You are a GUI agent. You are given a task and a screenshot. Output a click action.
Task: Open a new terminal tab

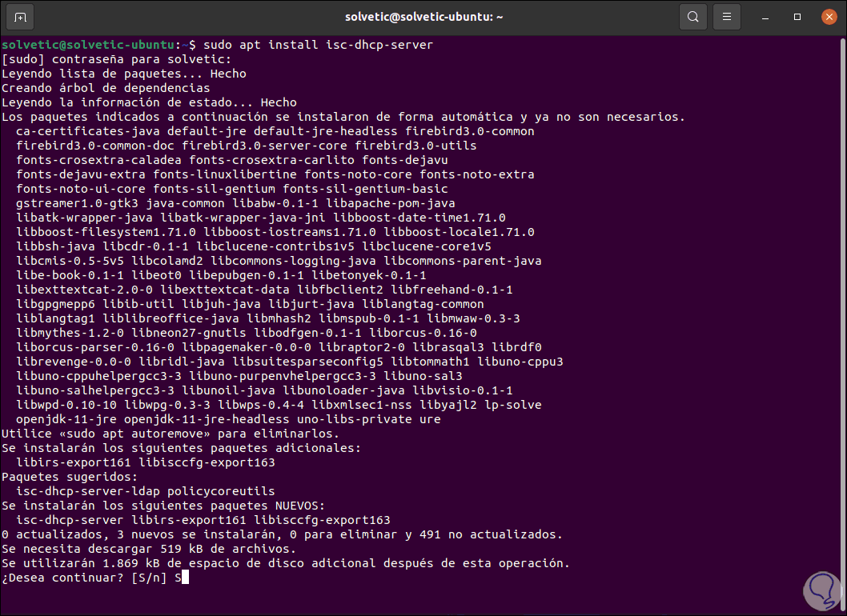pos(20,18)
